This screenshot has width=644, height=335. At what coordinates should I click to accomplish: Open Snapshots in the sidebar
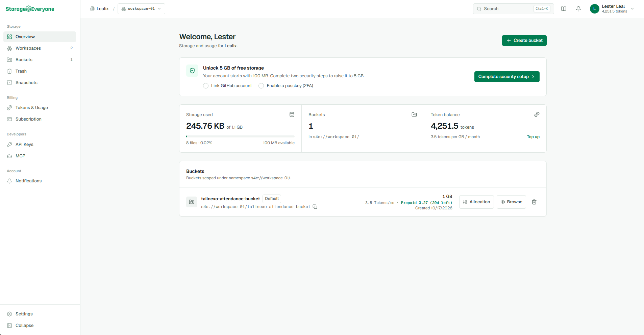click(40, 83)
